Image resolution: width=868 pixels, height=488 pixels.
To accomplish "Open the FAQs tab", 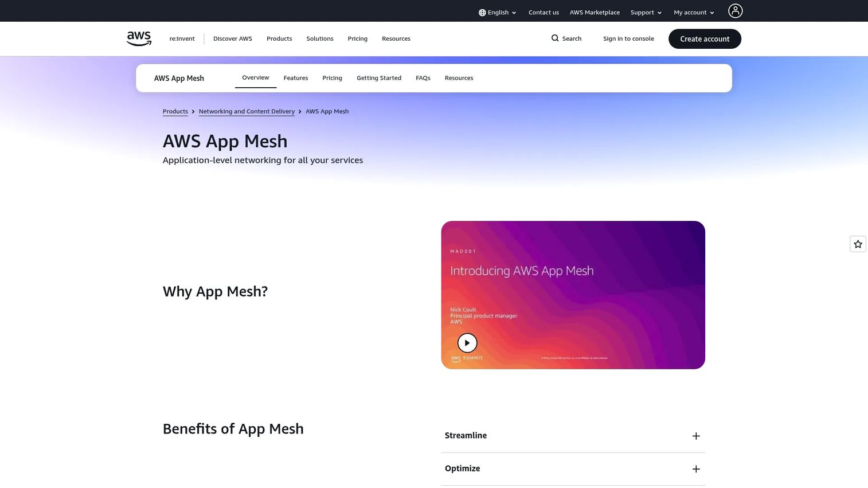I will (x=423, y=78).
